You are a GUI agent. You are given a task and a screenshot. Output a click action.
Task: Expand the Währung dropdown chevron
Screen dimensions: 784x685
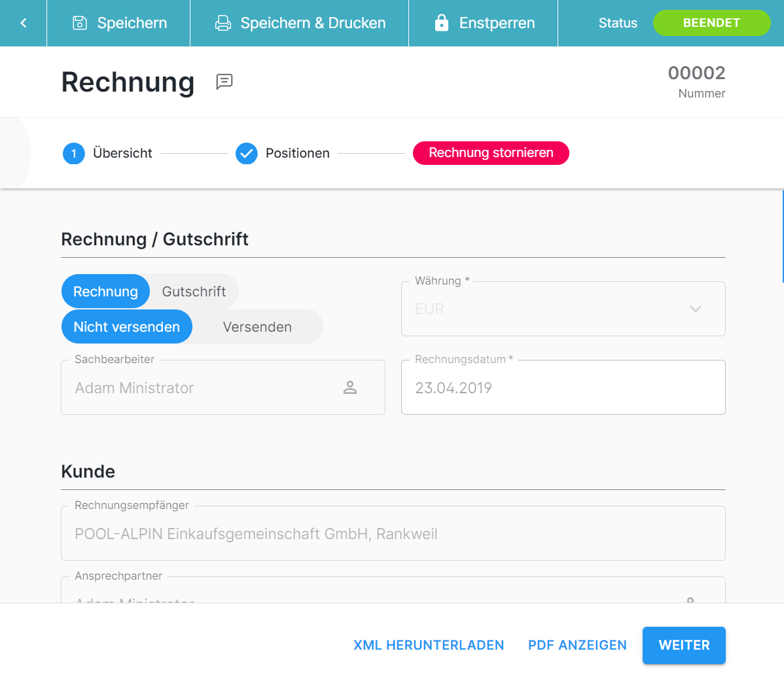[x=696, y=309]
